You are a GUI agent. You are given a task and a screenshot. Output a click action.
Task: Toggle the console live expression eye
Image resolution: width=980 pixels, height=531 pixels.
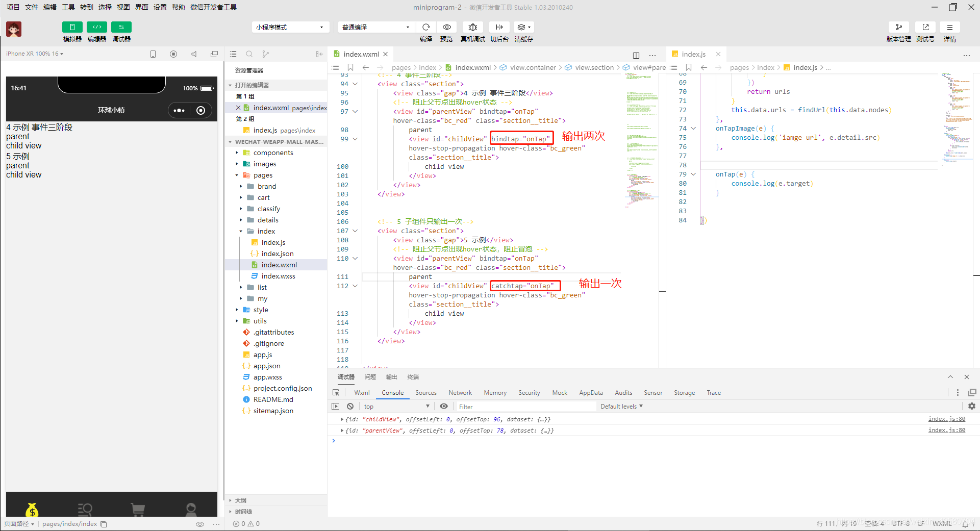pos(444,407)
